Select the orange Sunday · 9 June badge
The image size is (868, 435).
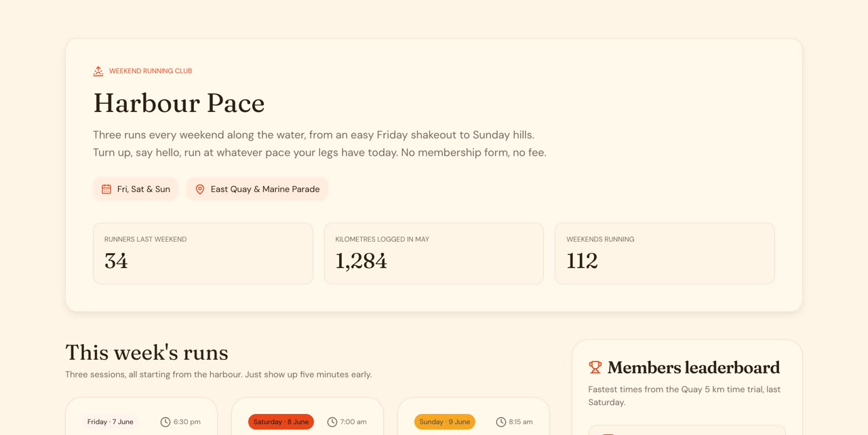pos(445,422)
